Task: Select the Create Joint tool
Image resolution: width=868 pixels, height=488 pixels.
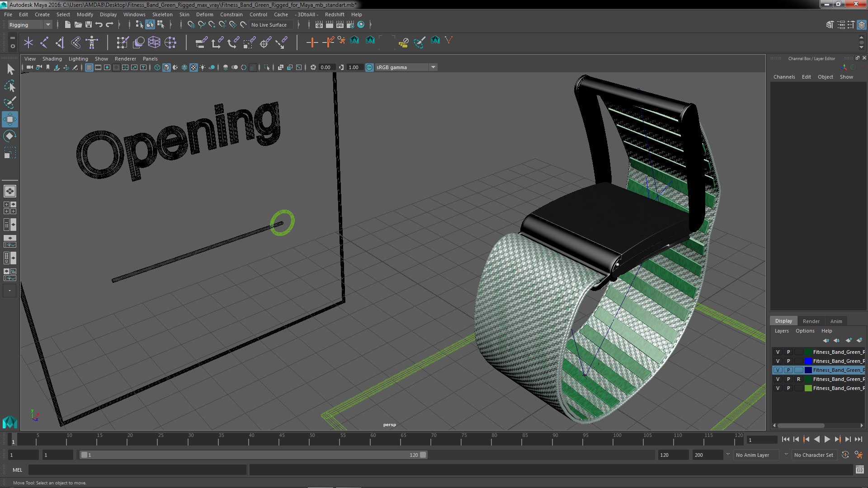Action: (44, 42)
